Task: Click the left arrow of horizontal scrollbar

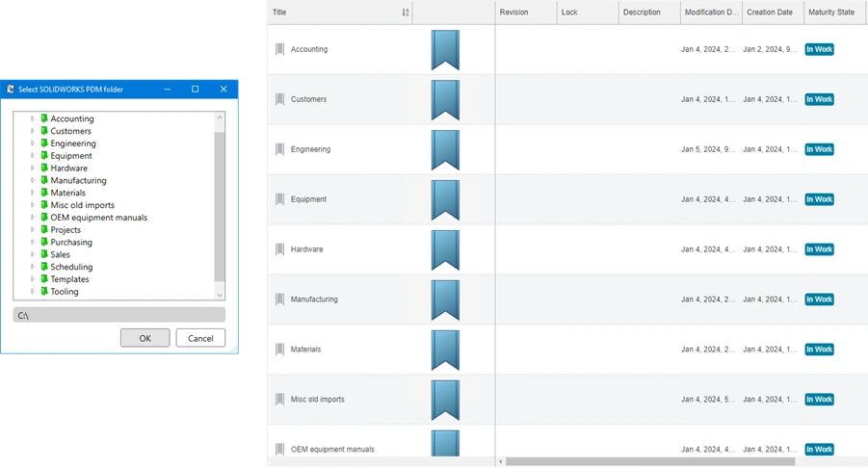Action: click(x=500, y=461)
